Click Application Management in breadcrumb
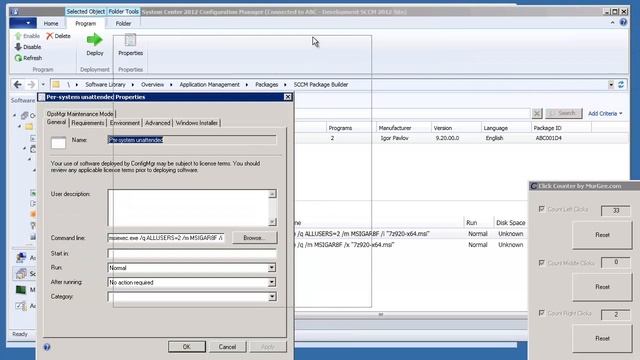The height and width of the screenshot is (360, 640). tap(209, 84)
